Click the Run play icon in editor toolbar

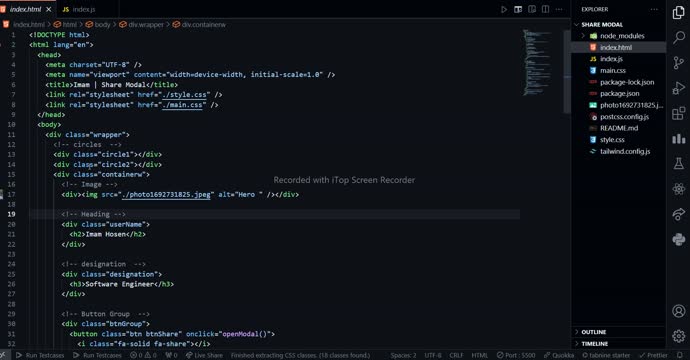[504, 9]
